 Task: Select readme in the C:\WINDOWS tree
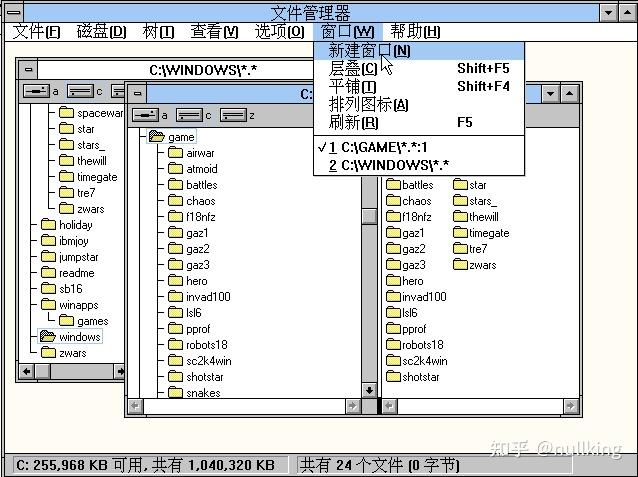pos(77,273)
